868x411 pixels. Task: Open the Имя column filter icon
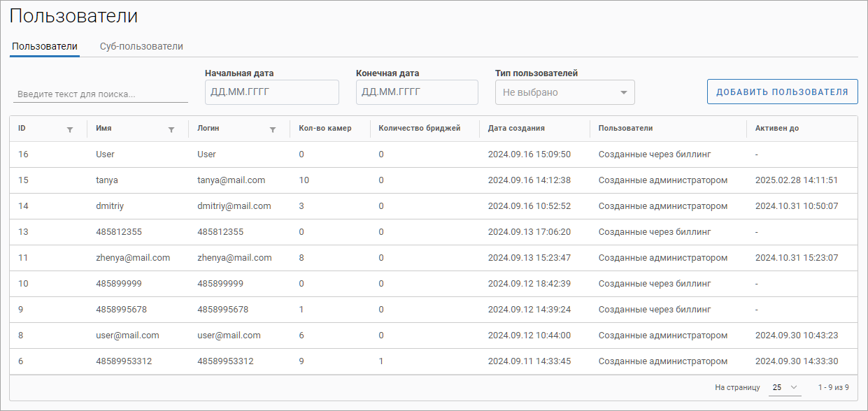[x=171, y=129]
